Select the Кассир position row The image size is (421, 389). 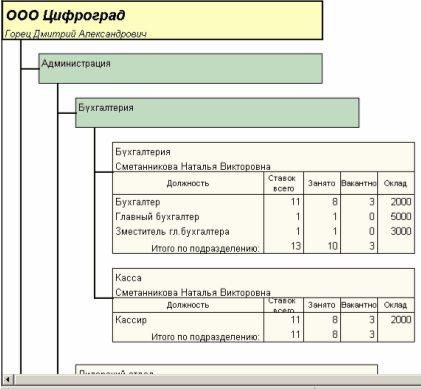(263, 320)
